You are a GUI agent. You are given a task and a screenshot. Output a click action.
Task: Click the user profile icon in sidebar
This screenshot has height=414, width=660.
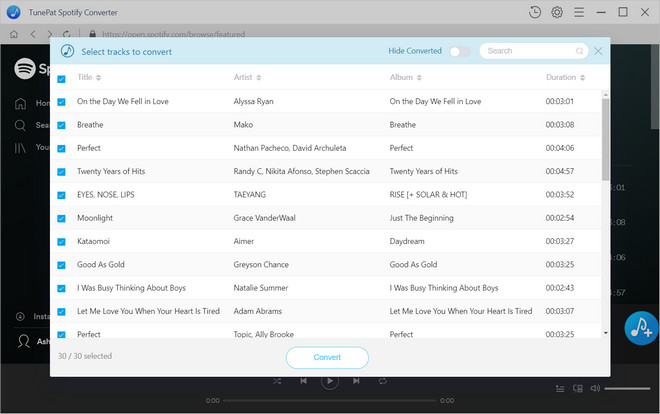pos(24,341)
